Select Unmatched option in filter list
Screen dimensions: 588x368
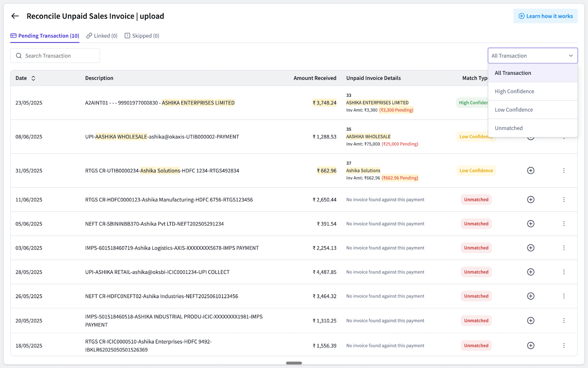point(509,128)
